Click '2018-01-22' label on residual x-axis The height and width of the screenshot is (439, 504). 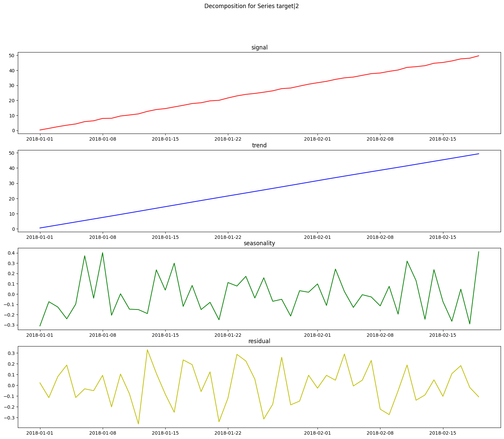click(228, 433)
